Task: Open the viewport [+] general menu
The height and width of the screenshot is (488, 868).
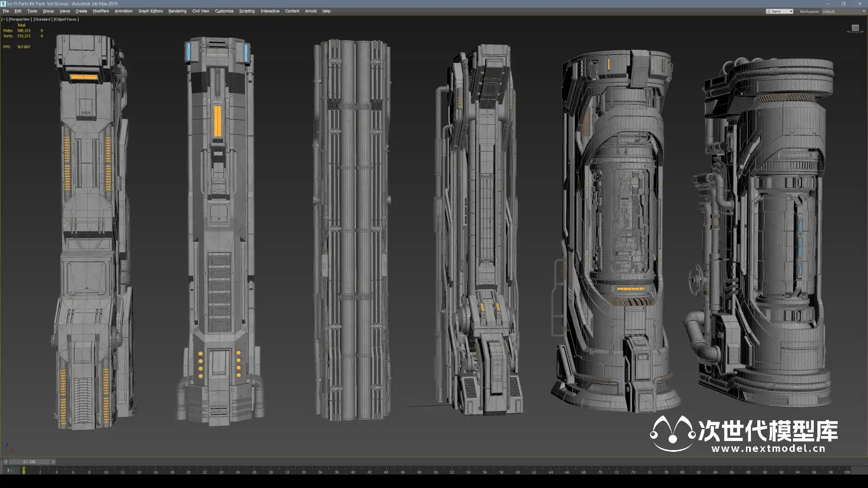Action: (x=5, y=19)
